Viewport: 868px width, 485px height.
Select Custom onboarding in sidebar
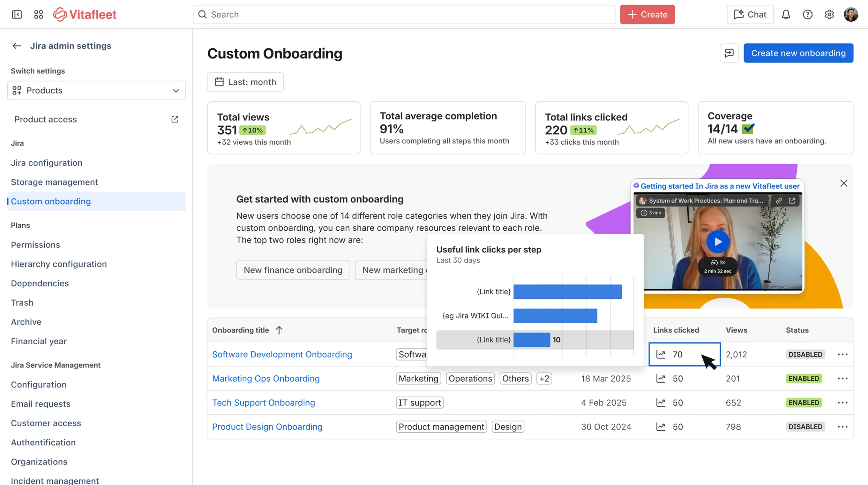96,201
